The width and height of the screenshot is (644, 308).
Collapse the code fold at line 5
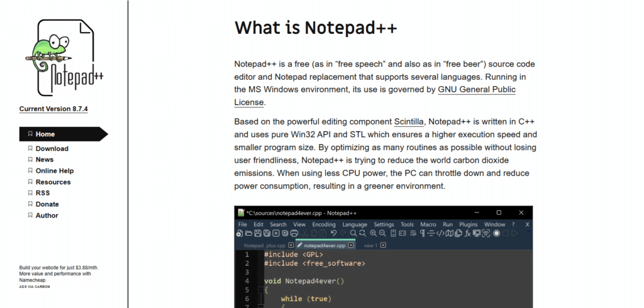(x=260, y=290)
